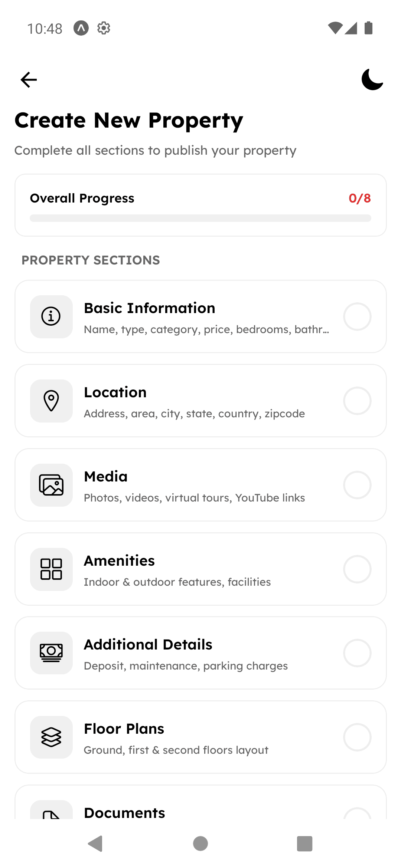401x868 pixels.
Task: Mark Basic Information section as complete
Action: tap(357, 316)
